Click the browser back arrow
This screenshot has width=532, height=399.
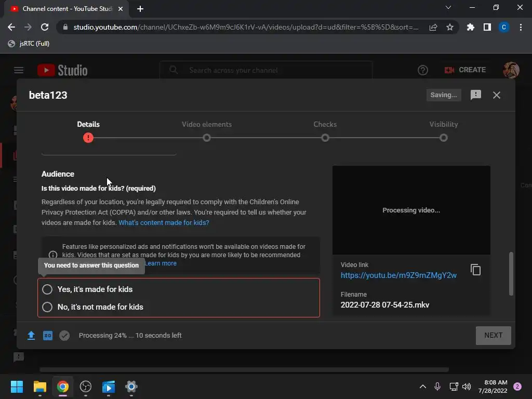11,27
